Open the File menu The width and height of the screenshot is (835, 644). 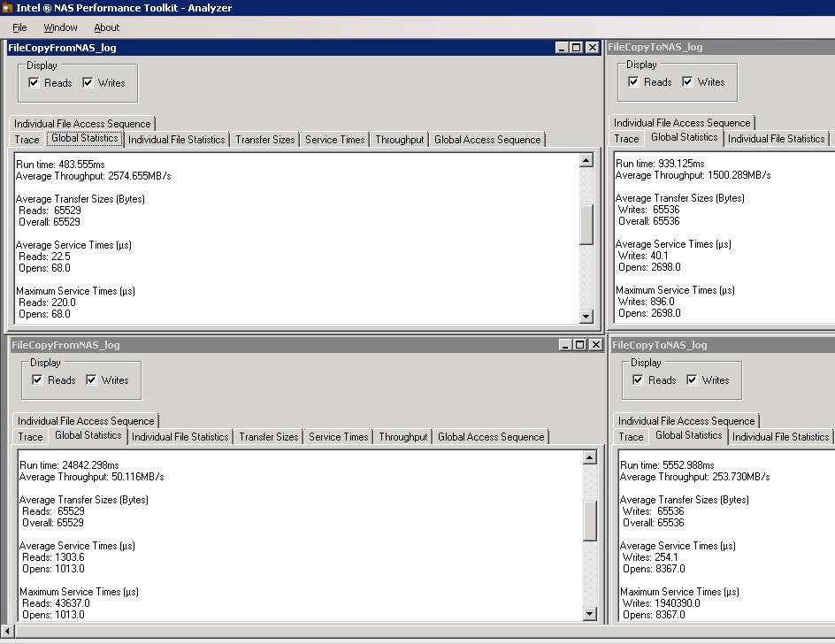(19, 27)
